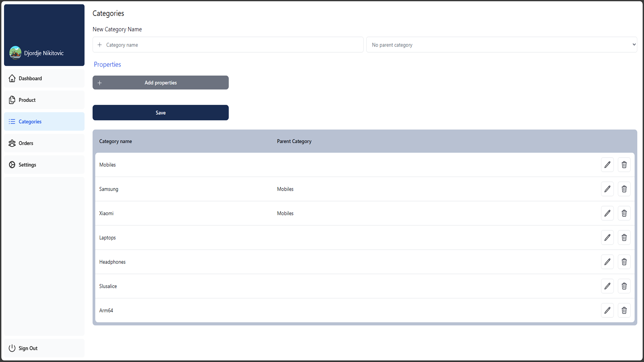Click the pencil edit icon for Mobiles
Screen dimensions: 644x362
click(x=607, y=165)
